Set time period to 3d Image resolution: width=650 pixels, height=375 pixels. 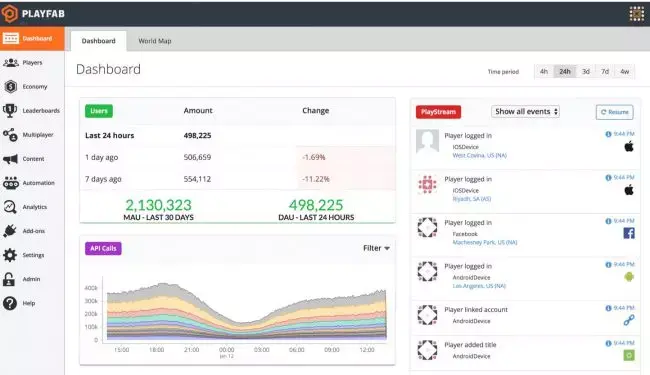click(x=586, y=72)
